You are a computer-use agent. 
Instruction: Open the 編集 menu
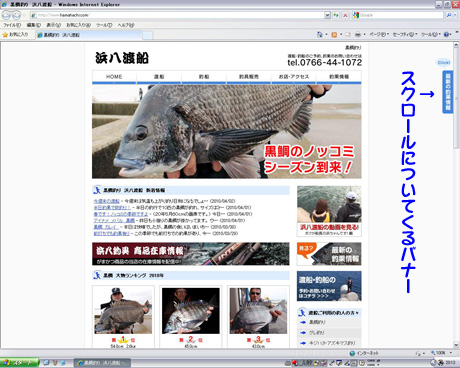[x=33, y=25]
